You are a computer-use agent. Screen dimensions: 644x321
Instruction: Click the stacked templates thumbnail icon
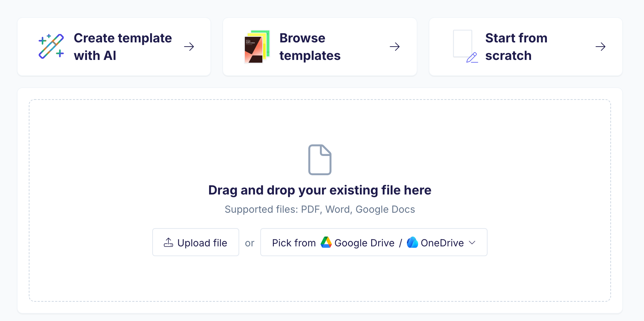click(x=257, y=47)
